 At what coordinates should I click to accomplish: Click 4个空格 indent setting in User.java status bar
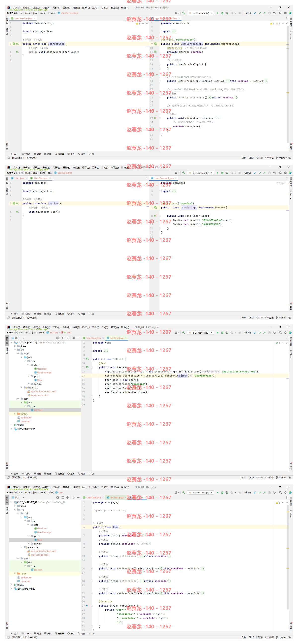pos(269,637)
